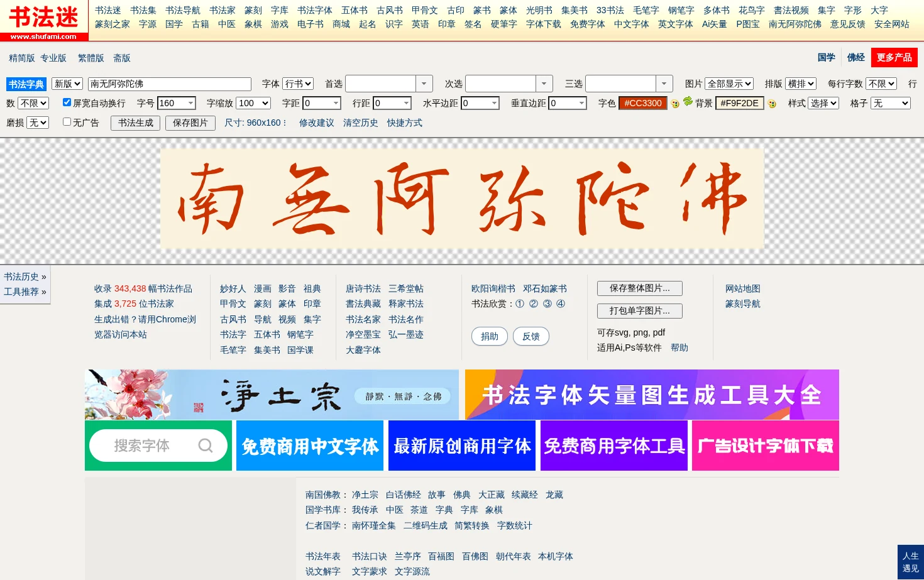This screenshot has width=924, height=580.
Task: Click the 捐助 donate button
Action: (490, 336)
